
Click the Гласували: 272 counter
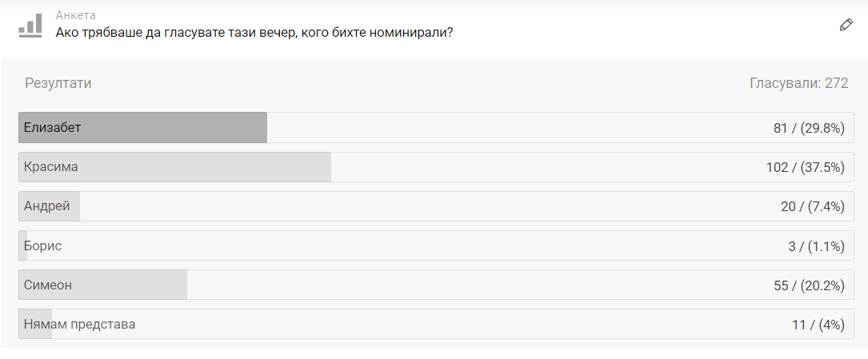click(799, 83)
